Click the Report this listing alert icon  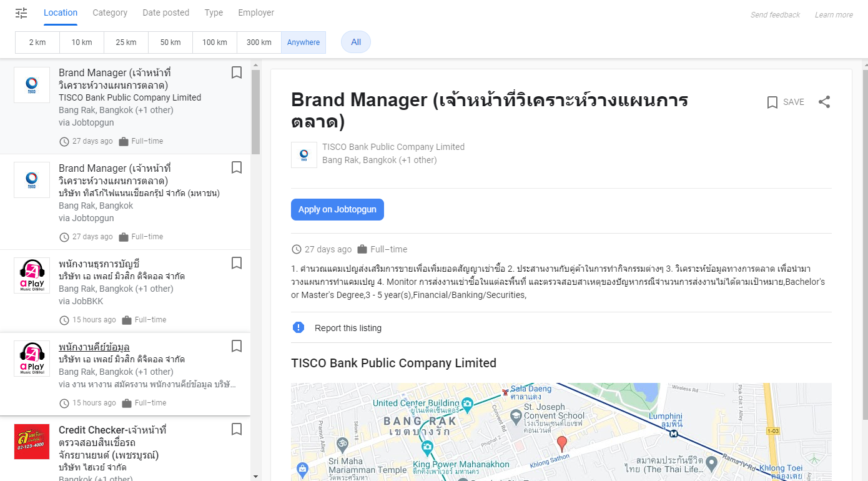click(x=298, y=327)
